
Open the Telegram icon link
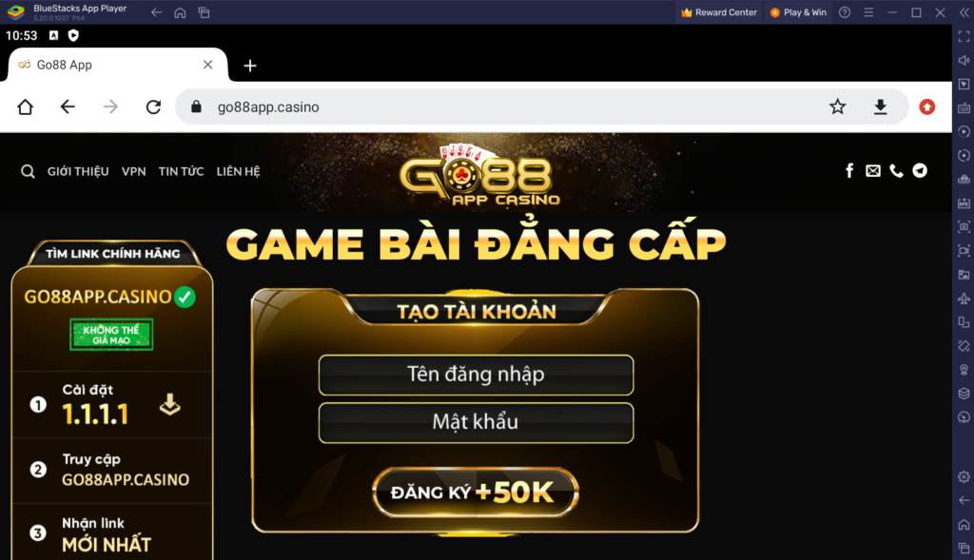click(x=920, y=171)
